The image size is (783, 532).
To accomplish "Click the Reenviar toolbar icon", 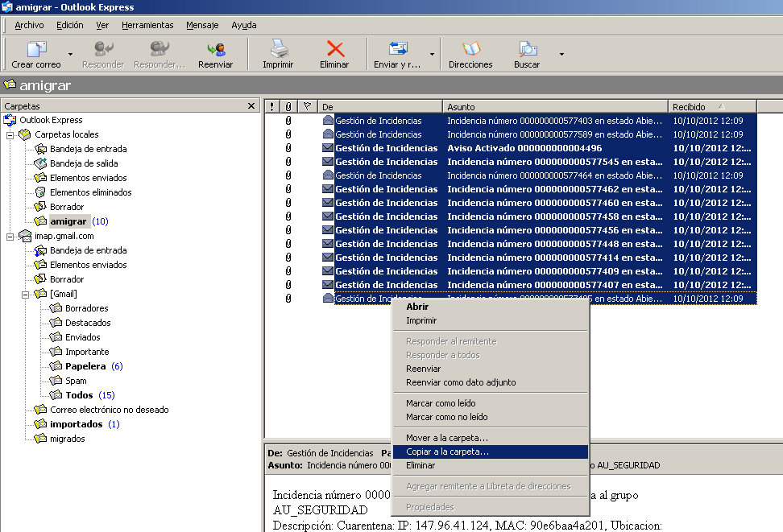I will [216, 49].
